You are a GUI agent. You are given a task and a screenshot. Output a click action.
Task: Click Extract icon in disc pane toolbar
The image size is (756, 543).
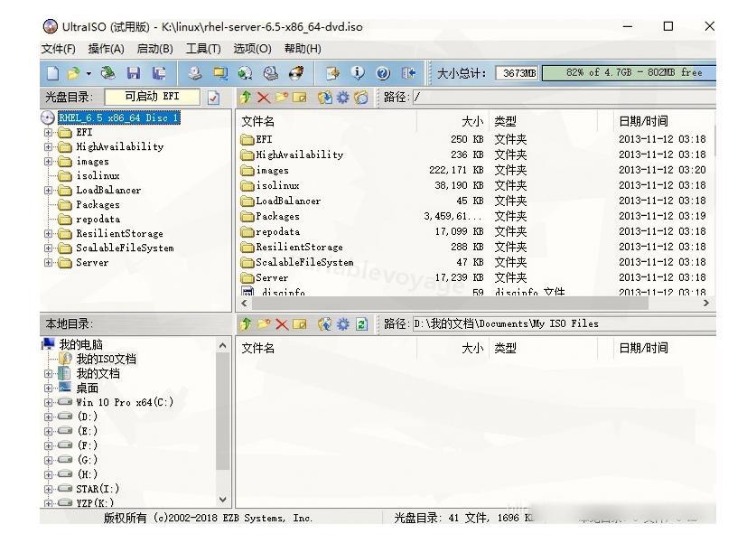[324, 98]
